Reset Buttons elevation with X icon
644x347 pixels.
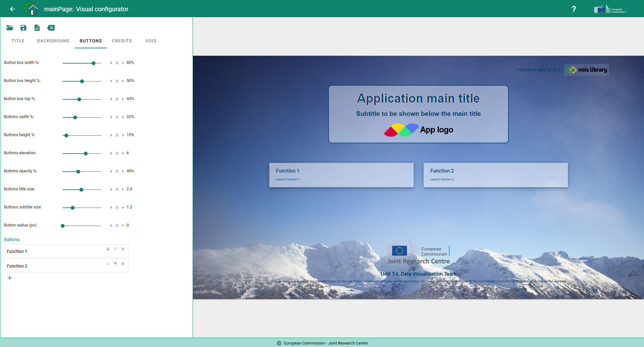point(117,153)
